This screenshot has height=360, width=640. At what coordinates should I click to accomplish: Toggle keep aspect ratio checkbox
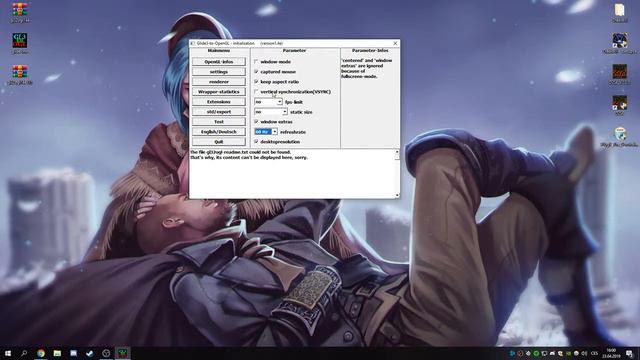coord(256,82)
